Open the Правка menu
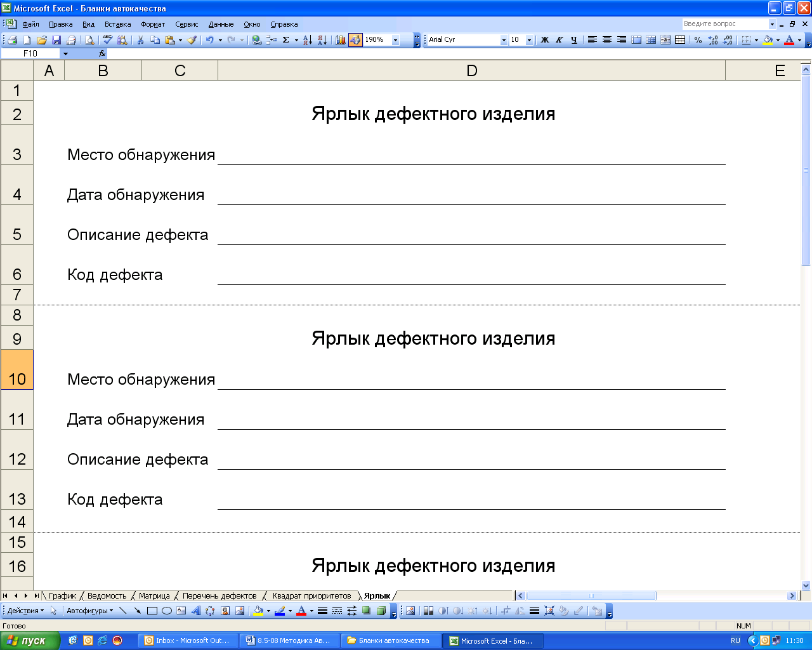The image size is (812, 650). pos(60,24)
